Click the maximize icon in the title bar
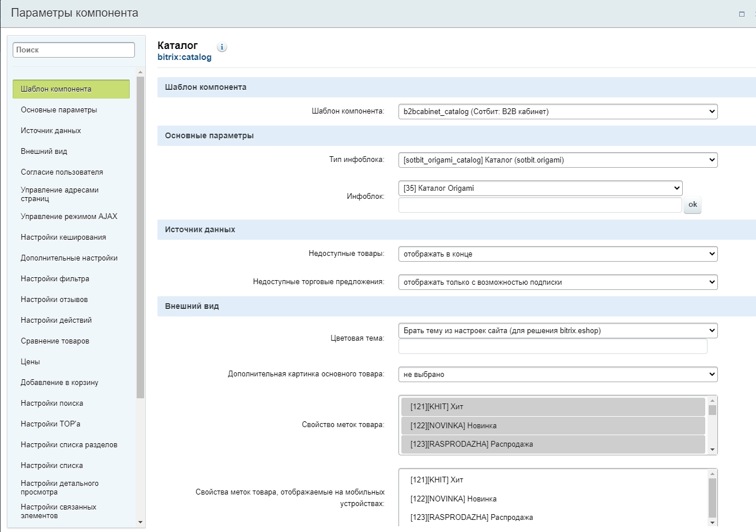This screenshot has width=756, height=532. [742, 14]
